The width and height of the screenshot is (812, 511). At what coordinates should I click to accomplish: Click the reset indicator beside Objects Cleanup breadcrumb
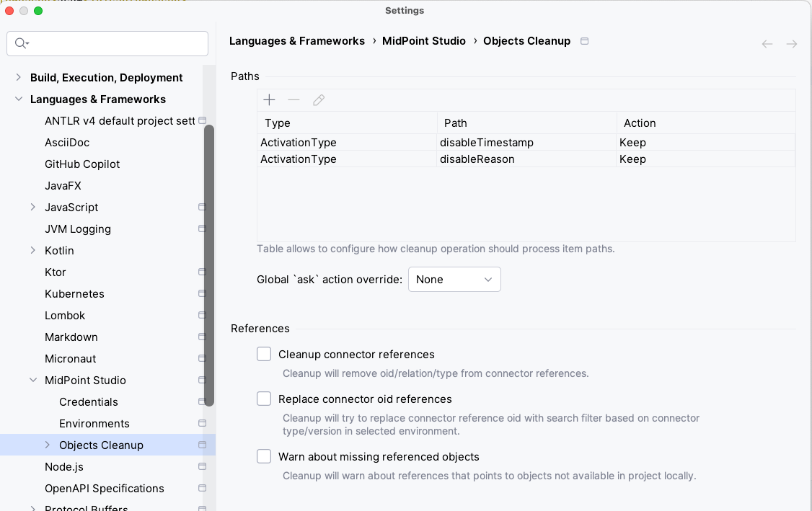point(584,41)
